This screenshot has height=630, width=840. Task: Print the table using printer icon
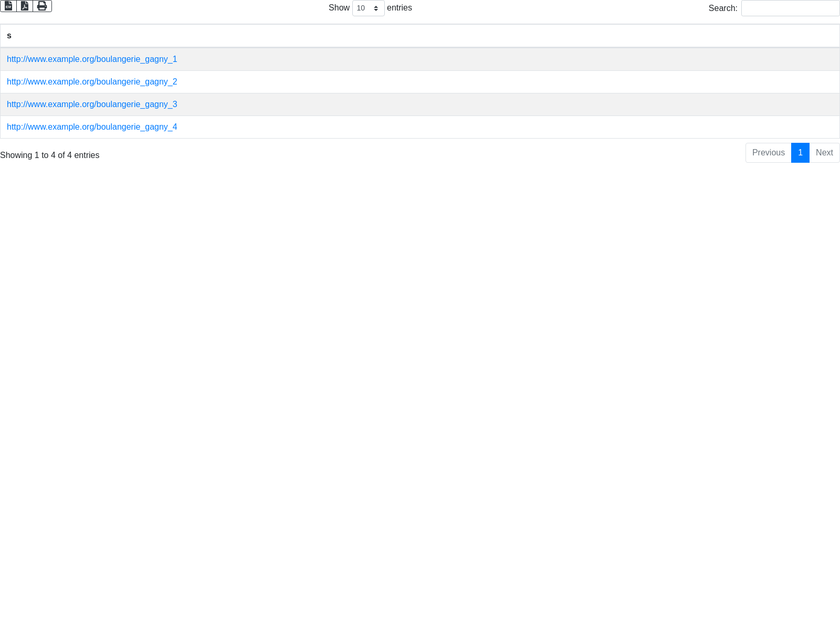tap(42, 6)
